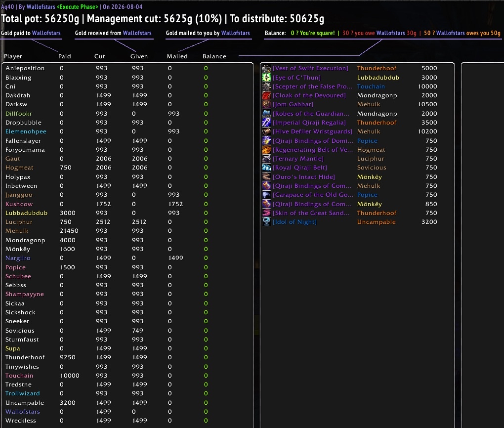Click the Imperial Qiraji Regalia icon
Image resolution: width=504 pixels, height=428 pixels.
coord(266,123)
